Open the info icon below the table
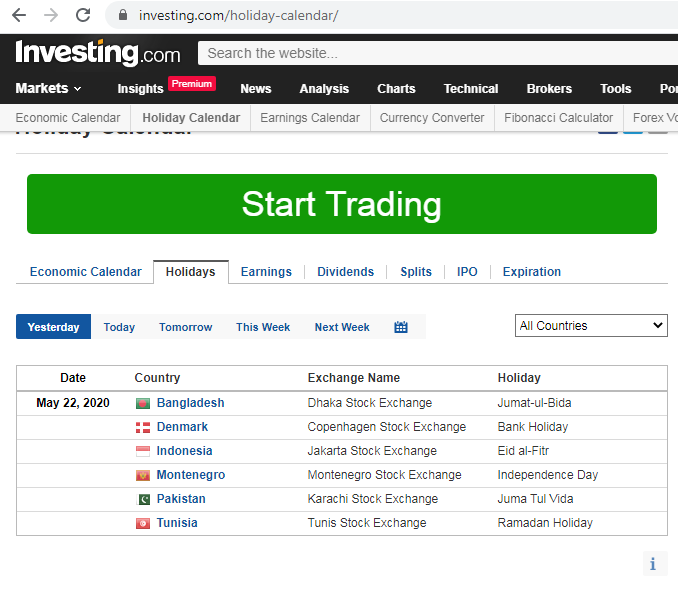 (653, 564)
